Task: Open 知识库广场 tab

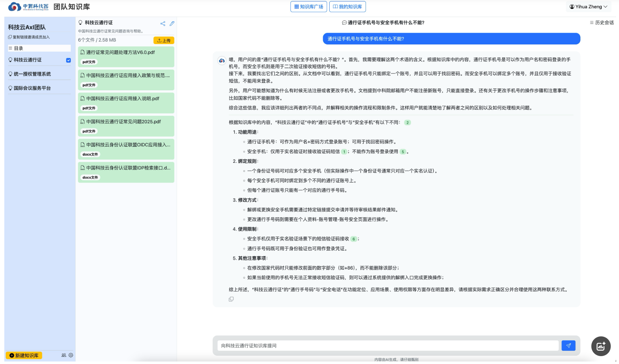Action: click(x=309, y=6)
